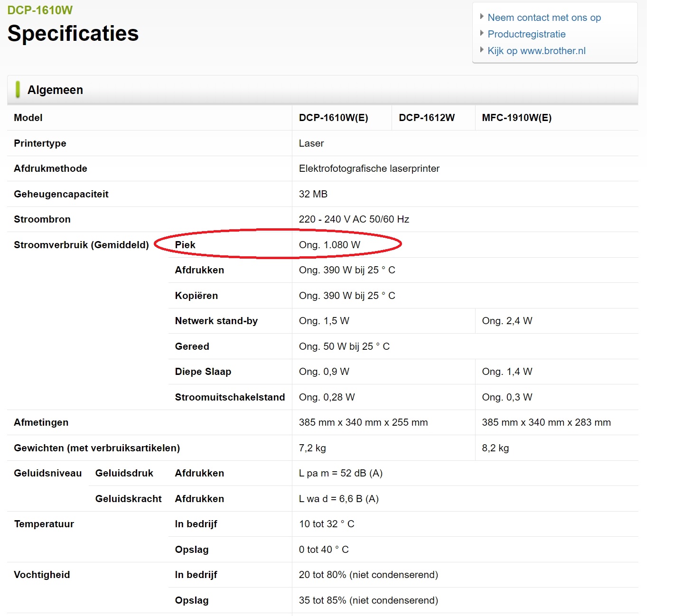Click the arrow icon beside Productregistratie
The height and width of the screenshot is (616, 682).
[482, 33]
